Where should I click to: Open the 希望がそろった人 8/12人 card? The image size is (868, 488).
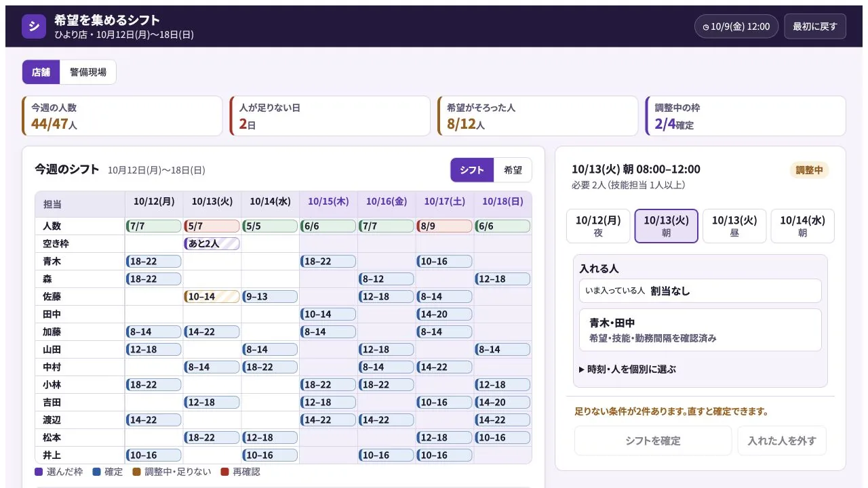tap(538, 116)
